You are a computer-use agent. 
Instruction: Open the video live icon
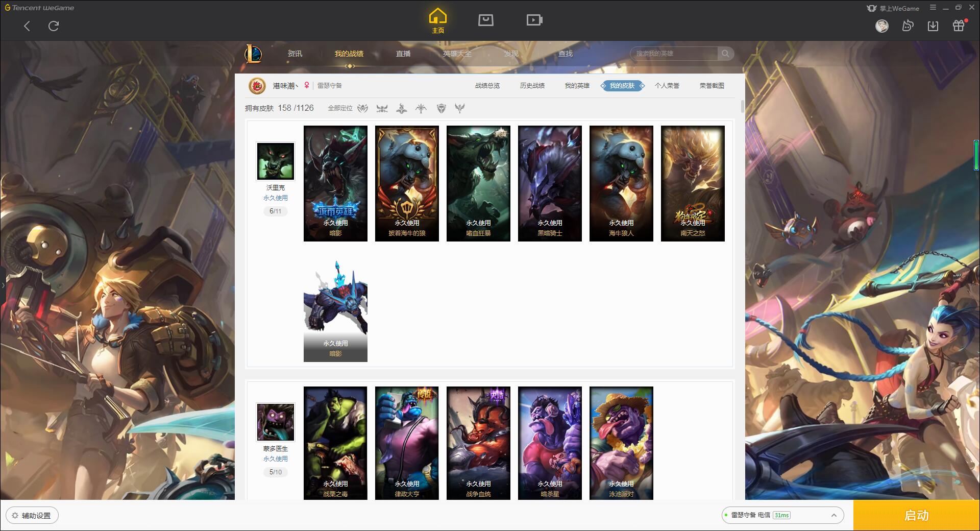point(534,20)
